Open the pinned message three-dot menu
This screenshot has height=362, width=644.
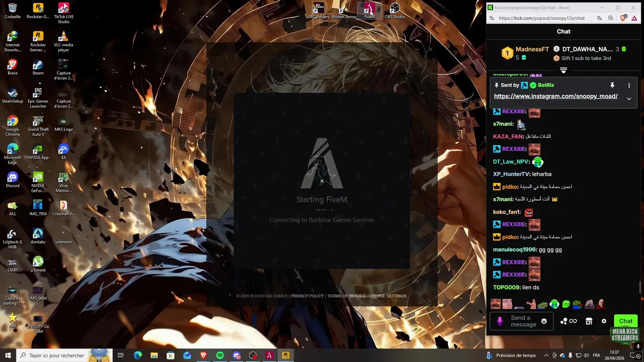[x=629, y=85]
